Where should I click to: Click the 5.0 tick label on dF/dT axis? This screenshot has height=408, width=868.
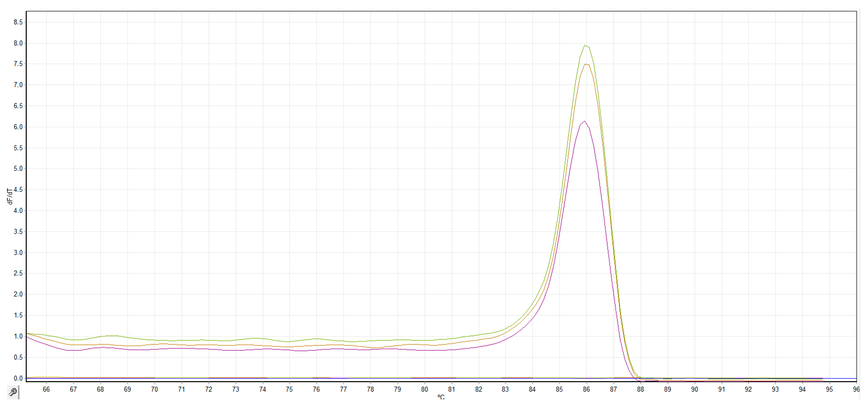(x=18, y=168)
